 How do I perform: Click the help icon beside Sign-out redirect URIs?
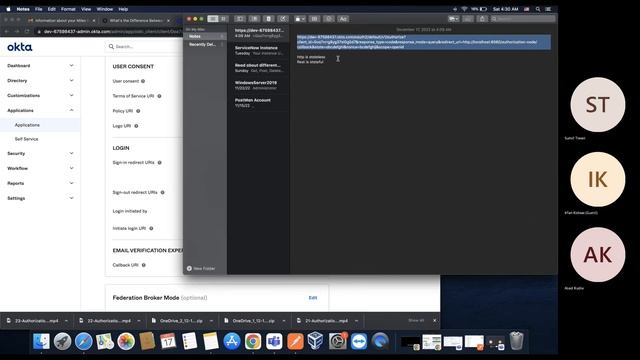coord(162,192)
